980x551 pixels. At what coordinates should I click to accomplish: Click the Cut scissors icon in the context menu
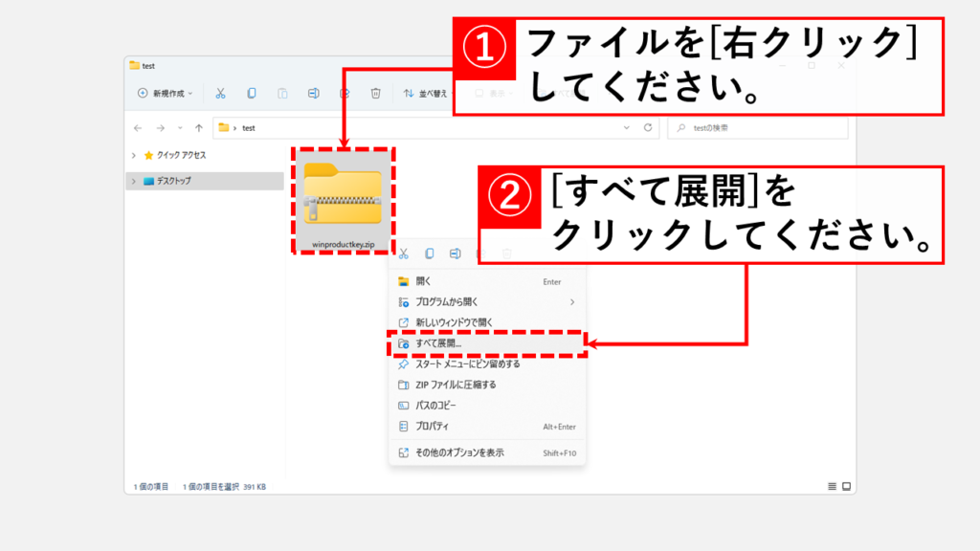[404, 253]
